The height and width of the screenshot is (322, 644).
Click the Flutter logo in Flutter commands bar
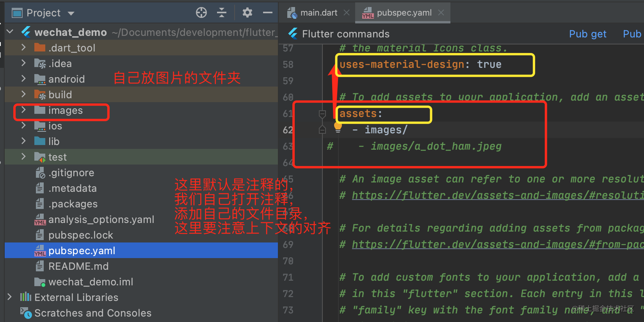293,34
